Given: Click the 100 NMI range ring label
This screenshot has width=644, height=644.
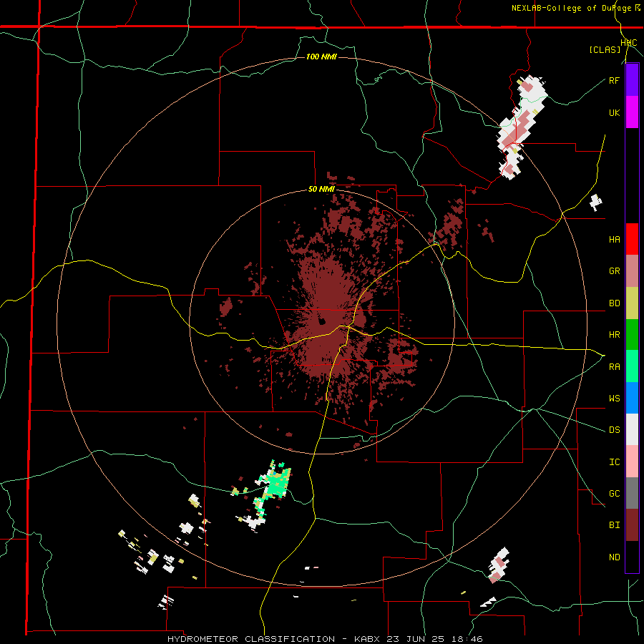Looking at the screenshot, I should point(321,57).
